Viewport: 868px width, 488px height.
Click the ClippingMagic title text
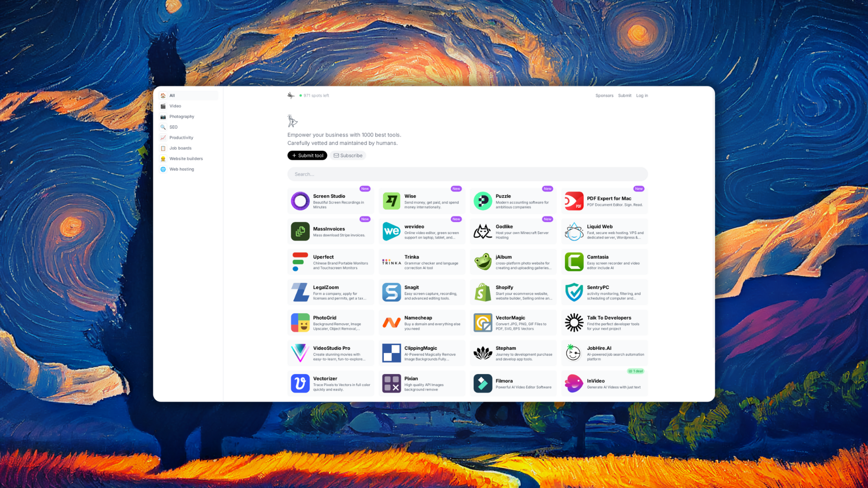421,348
